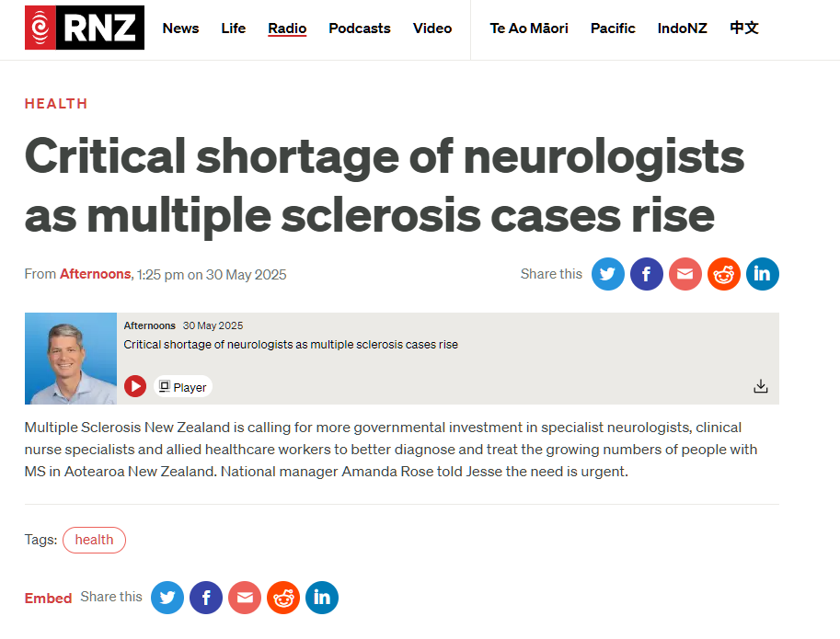Open the News menu item
The image size is (840, 639).
pyautogui.click(x=180, y=29)
